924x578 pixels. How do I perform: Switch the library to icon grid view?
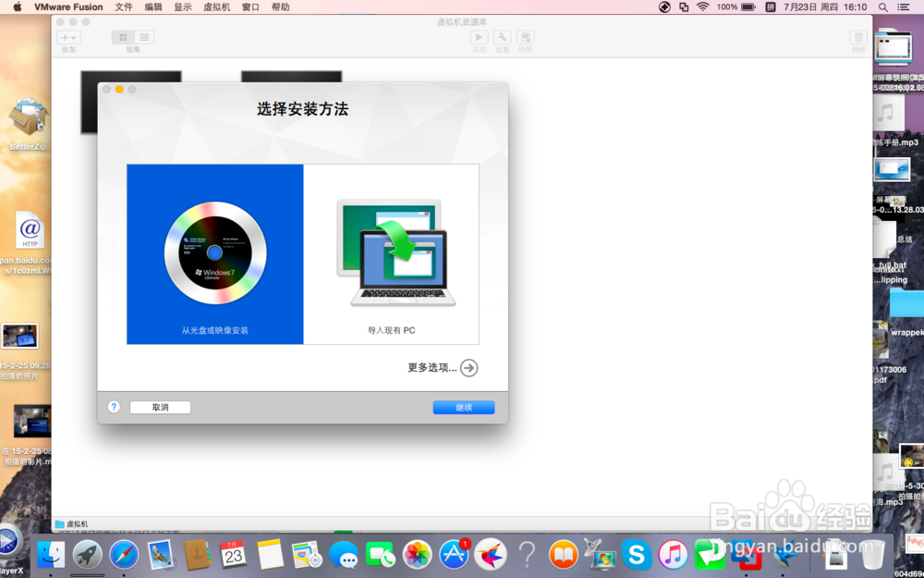pyautogui.click(x=123, y=37)
